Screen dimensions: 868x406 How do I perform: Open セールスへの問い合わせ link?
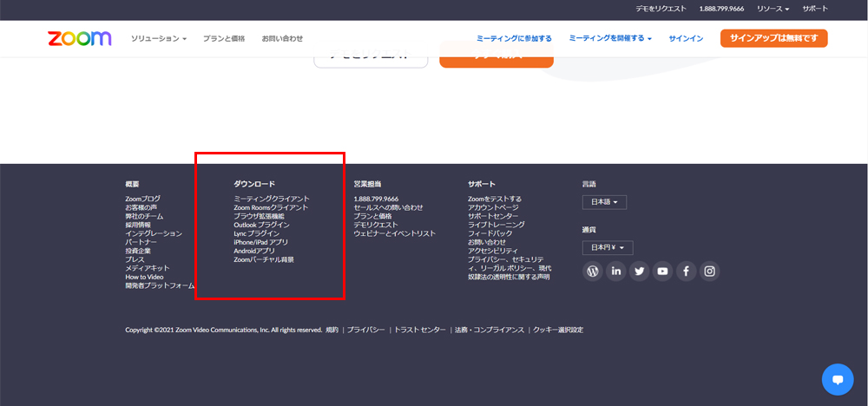[x=389, y=207]
